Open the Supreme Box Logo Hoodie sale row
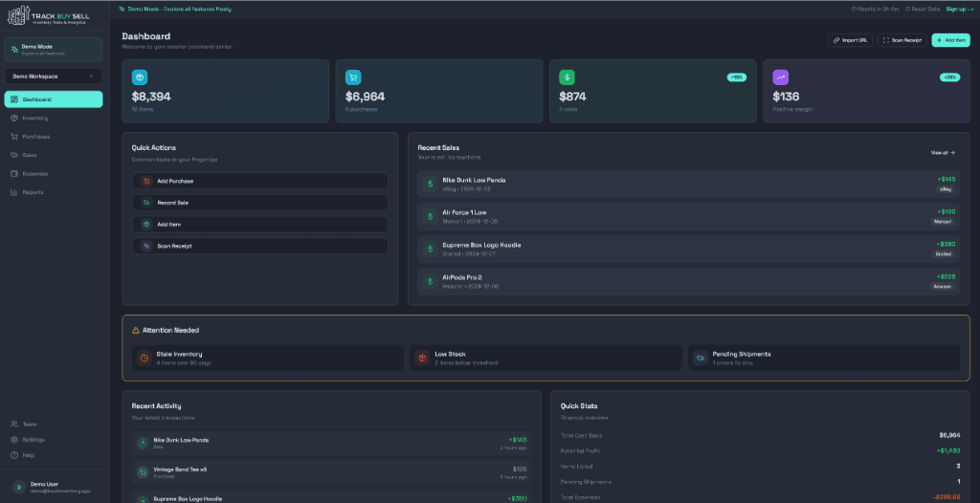980x503 pixels. coord(689,250)
